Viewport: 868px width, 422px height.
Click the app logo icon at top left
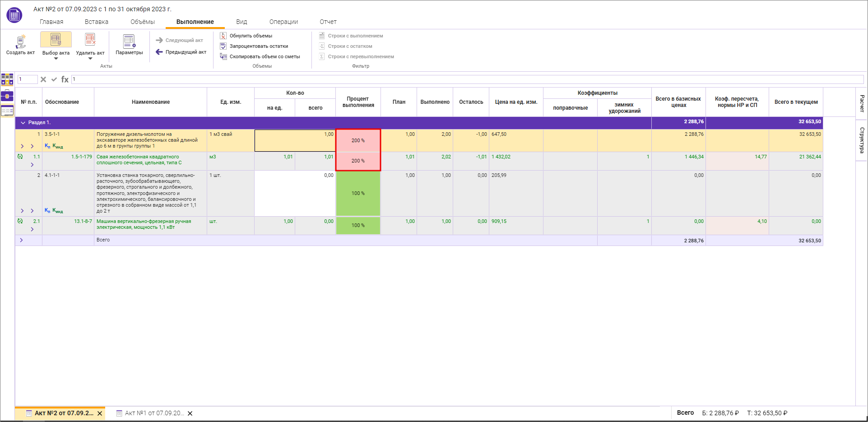coord(14,15)
